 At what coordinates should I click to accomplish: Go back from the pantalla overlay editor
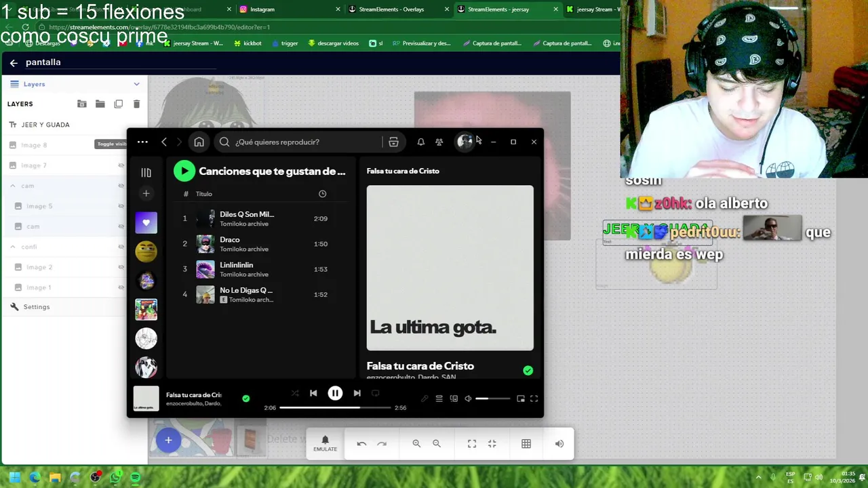(x=14, y=62)
